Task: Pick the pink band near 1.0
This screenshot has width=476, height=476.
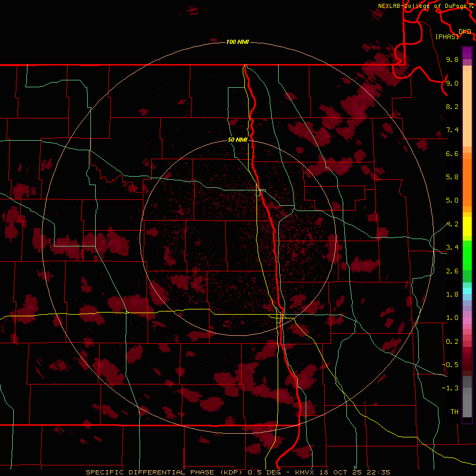Action: 467,321
